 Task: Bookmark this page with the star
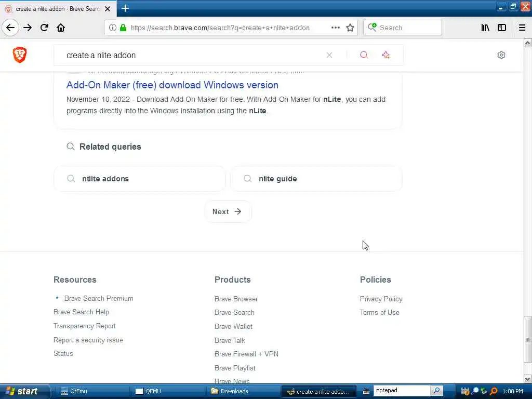pos(350,28)
